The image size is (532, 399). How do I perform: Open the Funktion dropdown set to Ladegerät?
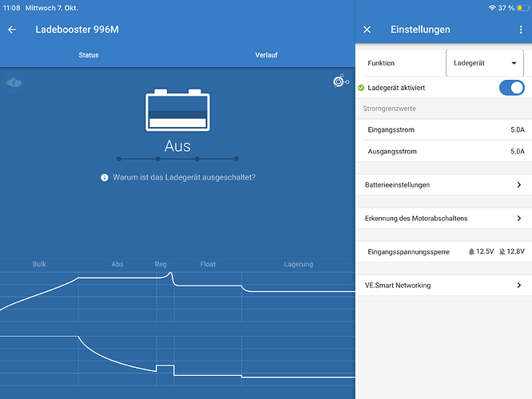[x=485, y=63]
